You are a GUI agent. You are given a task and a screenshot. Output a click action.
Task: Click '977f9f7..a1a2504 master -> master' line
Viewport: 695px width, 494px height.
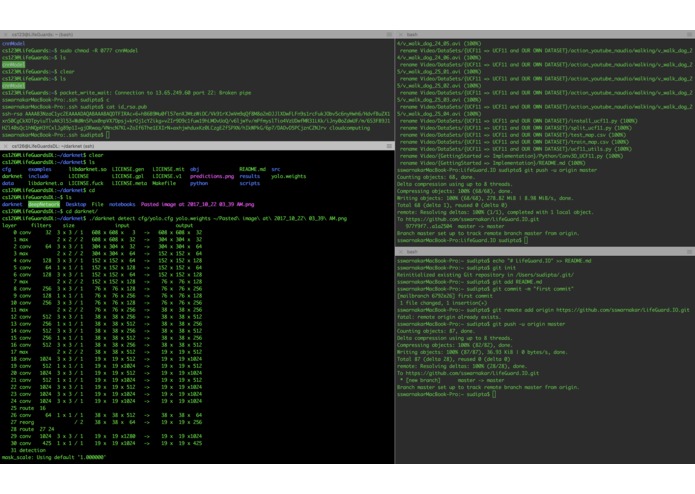click(x=455, y=226)
